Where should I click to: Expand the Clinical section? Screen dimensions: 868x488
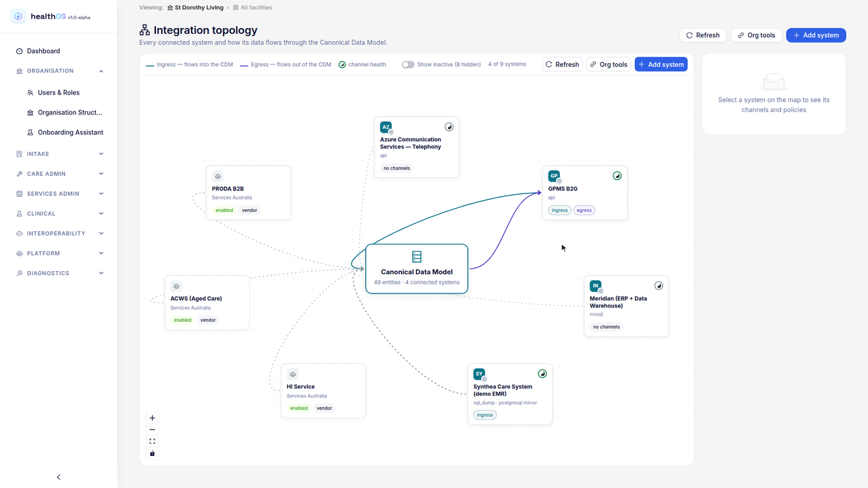(x=58, y=214)
